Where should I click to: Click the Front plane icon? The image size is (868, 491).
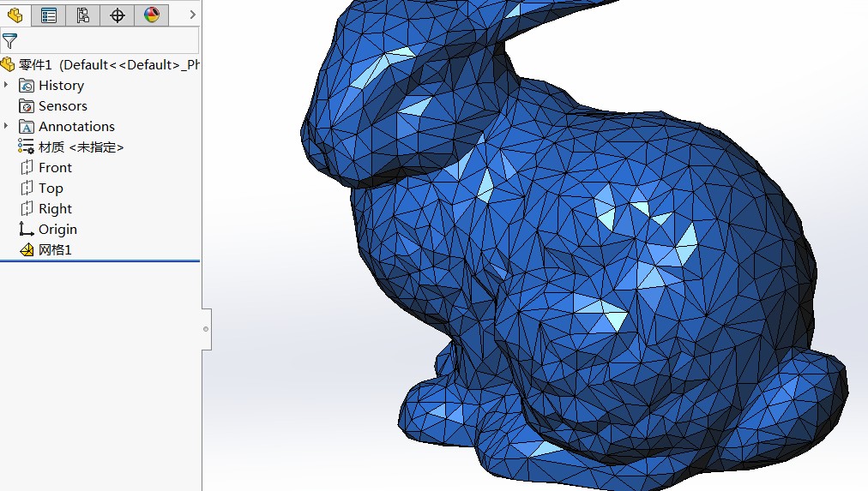point(27,167)
